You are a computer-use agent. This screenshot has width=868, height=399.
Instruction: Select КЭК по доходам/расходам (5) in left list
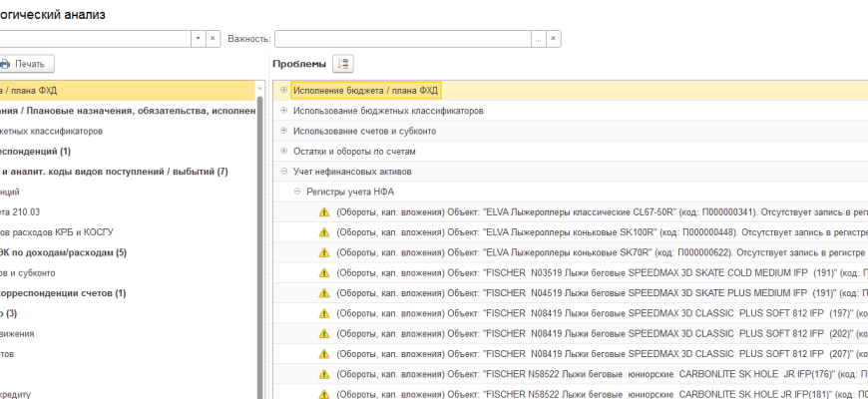click(x=70, y=252)
